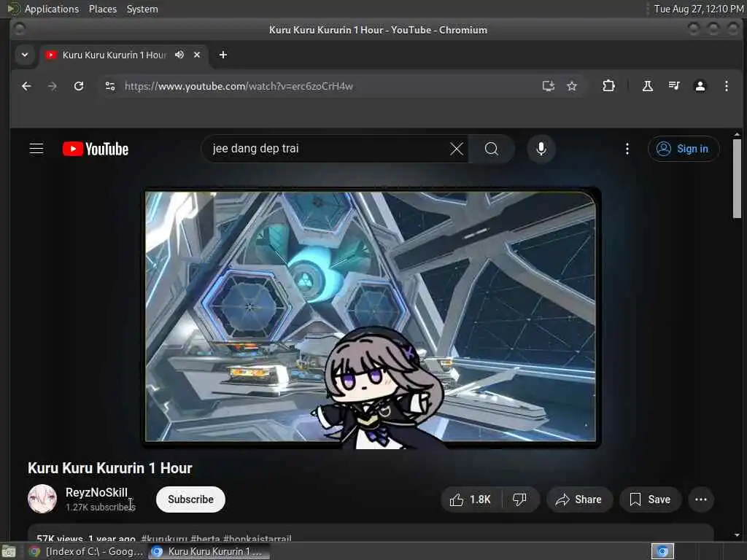Select Kuru Kuru Kururin taskbar window
This screenshot has width=747, height=560.
[x=209, y=551]
